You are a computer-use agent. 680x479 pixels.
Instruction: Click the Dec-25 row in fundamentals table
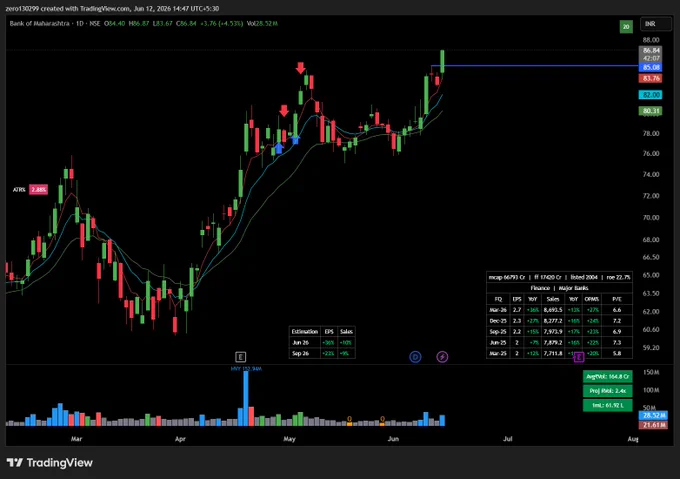[x=559, y=321]
